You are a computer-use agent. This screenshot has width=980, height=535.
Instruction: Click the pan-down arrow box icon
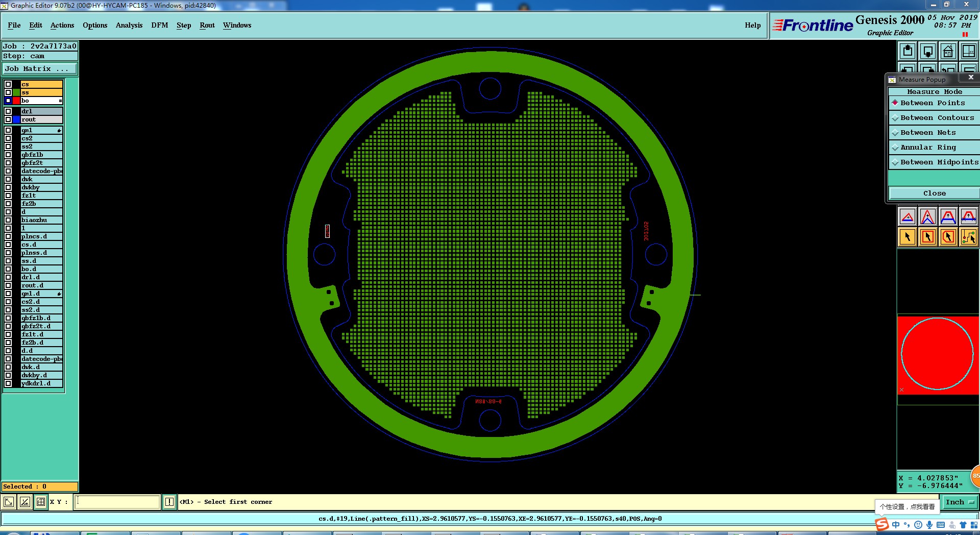928,51
